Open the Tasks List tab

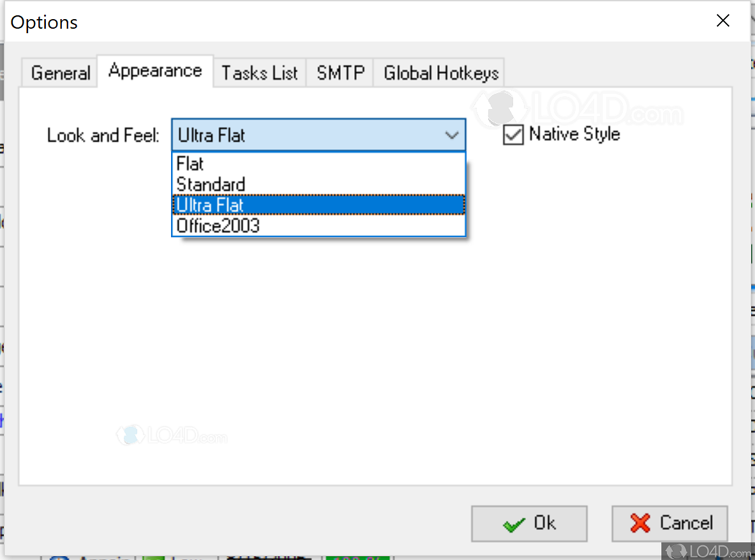pyautogui.click(x=259, y=73)
